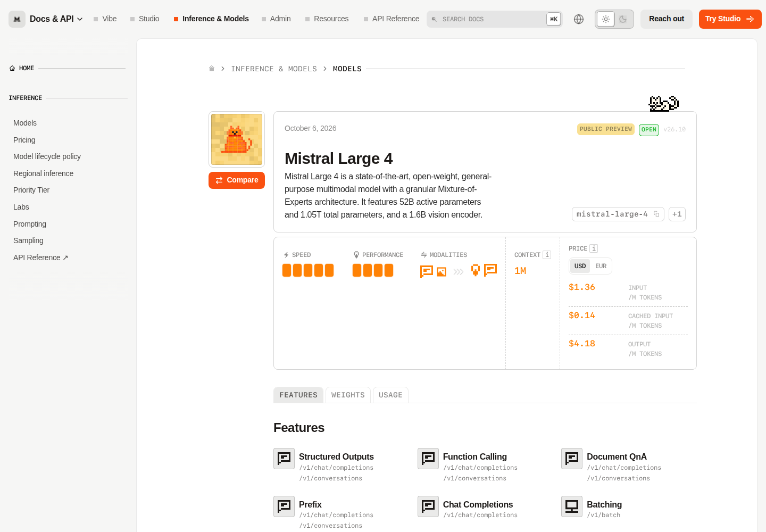Click the Document QnA icon
The width and height of the screenshot is (766, 532).
click(x=572, y=459)
